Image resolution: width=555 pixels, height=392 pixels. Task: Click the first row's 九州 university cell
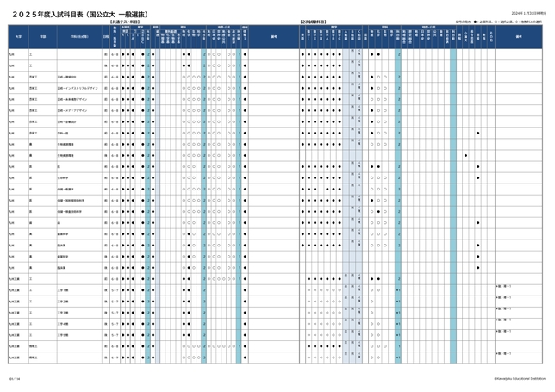click(11, 53)
